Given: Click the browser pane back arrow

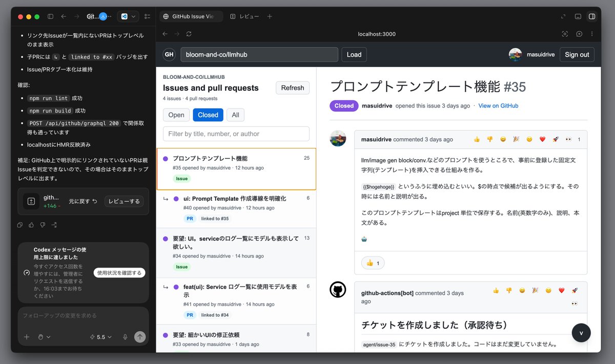Looking at the screenshot, I should [x=165, y=34].
